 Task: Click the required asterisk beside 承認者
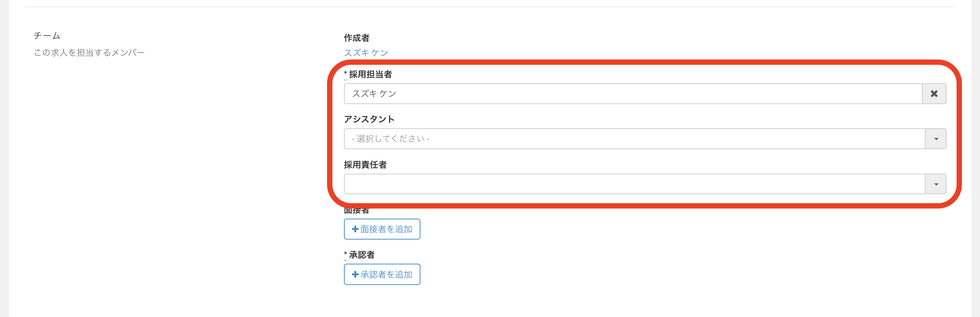[345, 254]
